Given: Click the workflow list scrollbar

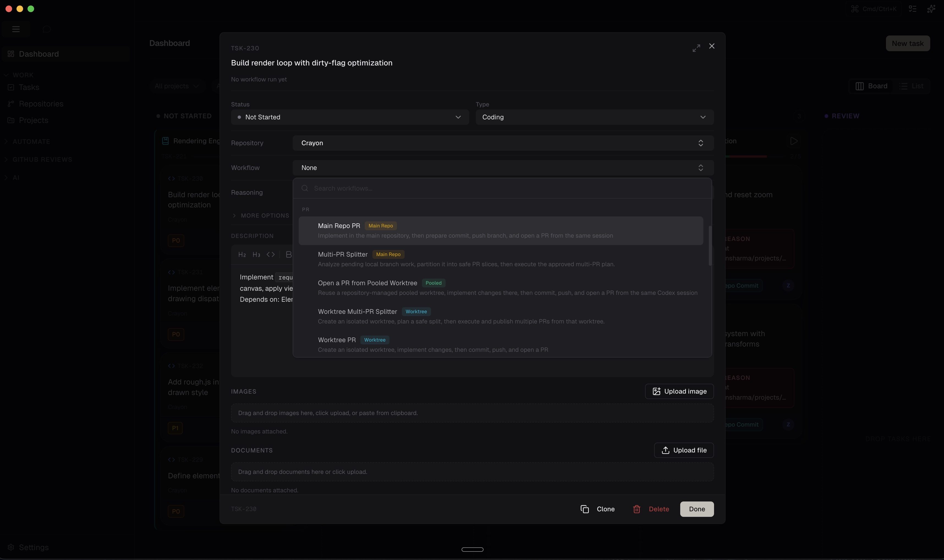Looking at the screenshot, I should point(710,246).
